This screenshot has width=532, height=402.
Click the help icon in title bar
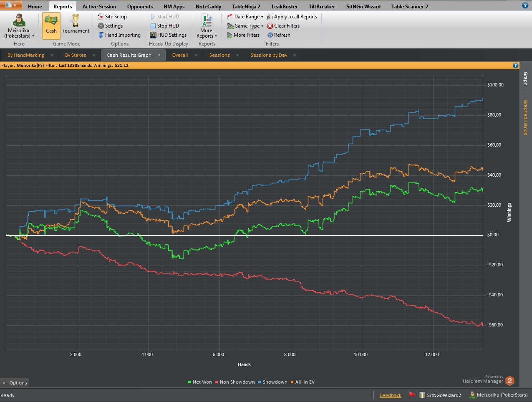(x=525, y=5)
